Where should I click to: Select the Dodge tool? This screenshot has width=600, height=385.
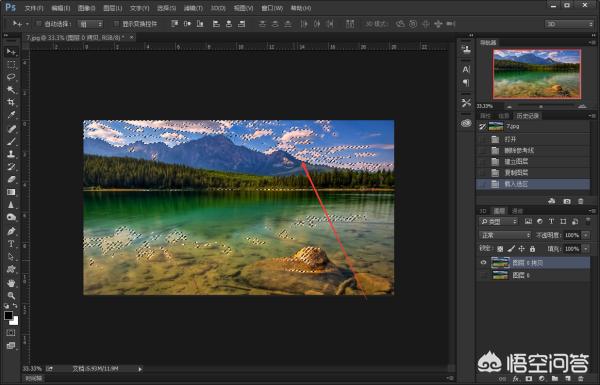(x=11, y=217)
